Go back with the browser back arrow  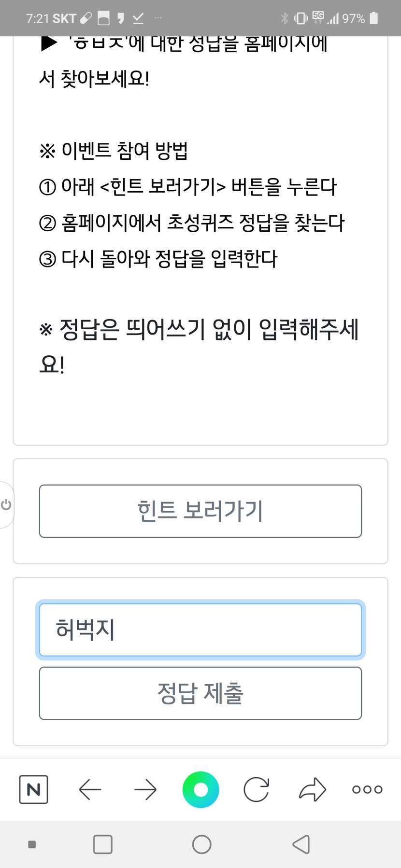(x=90, y=790)
